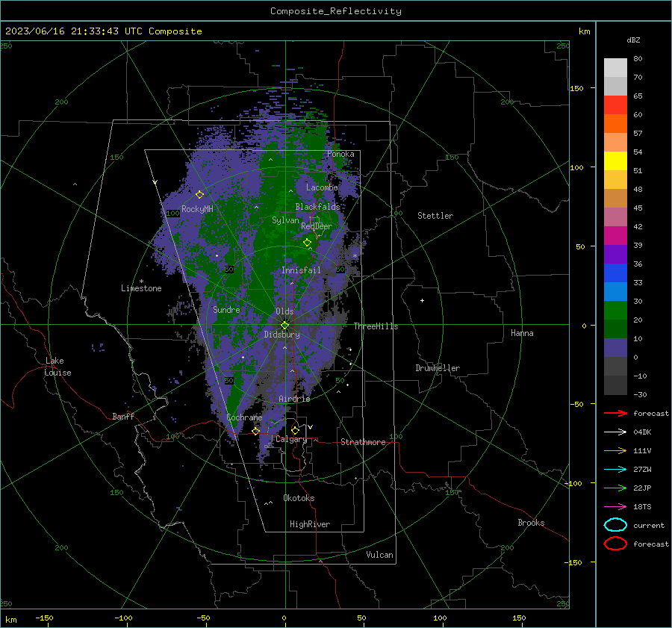Click the ThreeHills city label
The image size is (672, 628).
(376, 326)
